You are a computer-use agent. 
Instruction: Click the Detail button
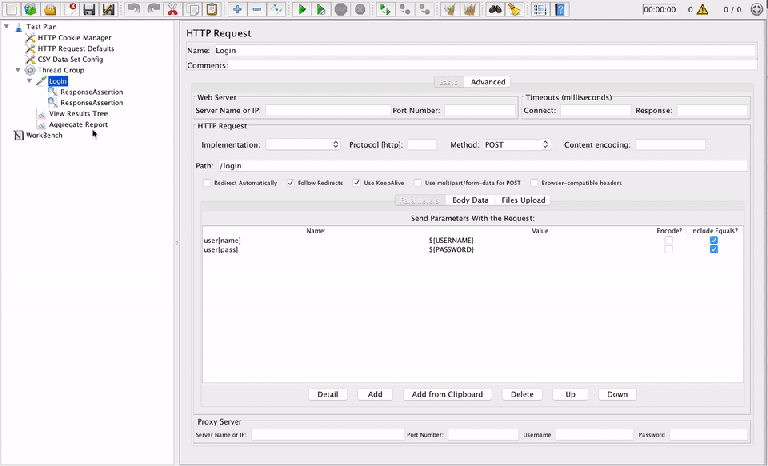click(328, 394)
